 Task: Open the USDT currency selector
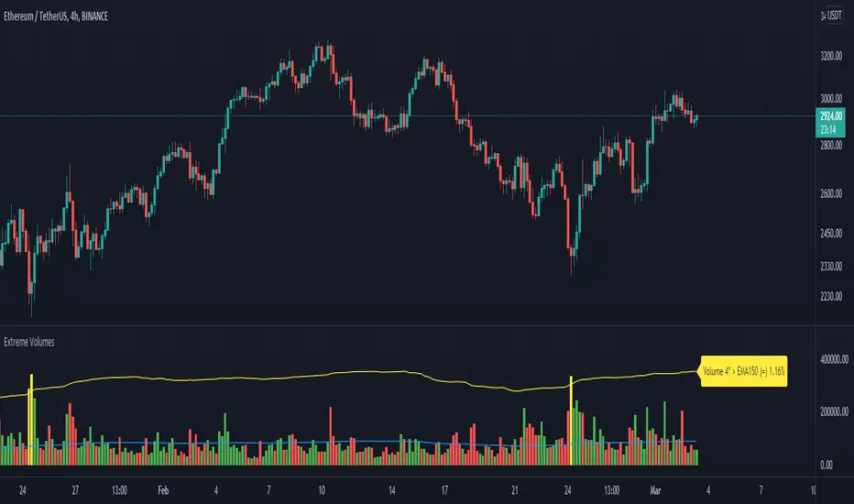click(x=834, y=16)
